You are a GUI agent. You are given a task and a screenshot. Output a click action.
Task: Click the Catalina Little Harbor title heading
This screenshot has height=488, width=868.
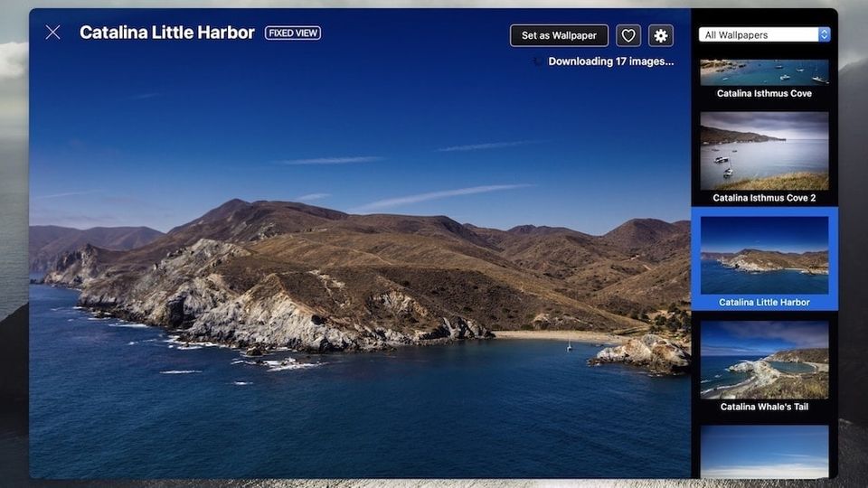click(x=167, y=33)
